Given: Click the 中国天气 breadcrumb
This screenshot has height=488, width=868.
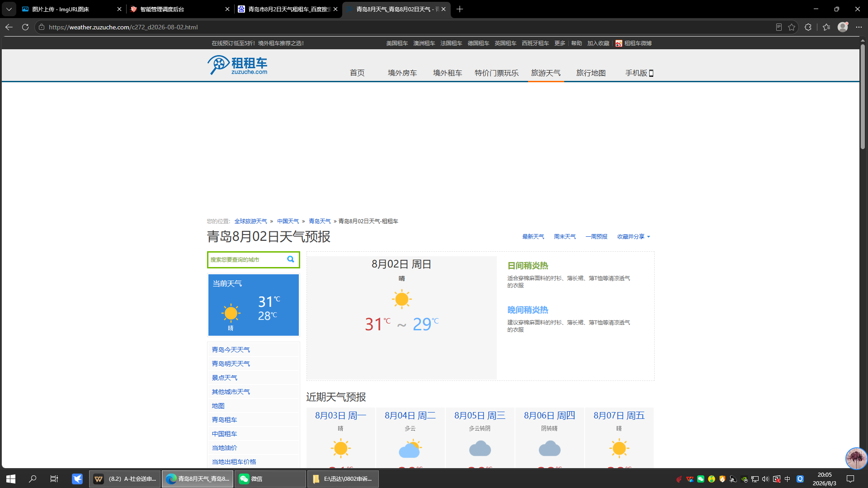Looking at the screenshot, I should [288, 221].
